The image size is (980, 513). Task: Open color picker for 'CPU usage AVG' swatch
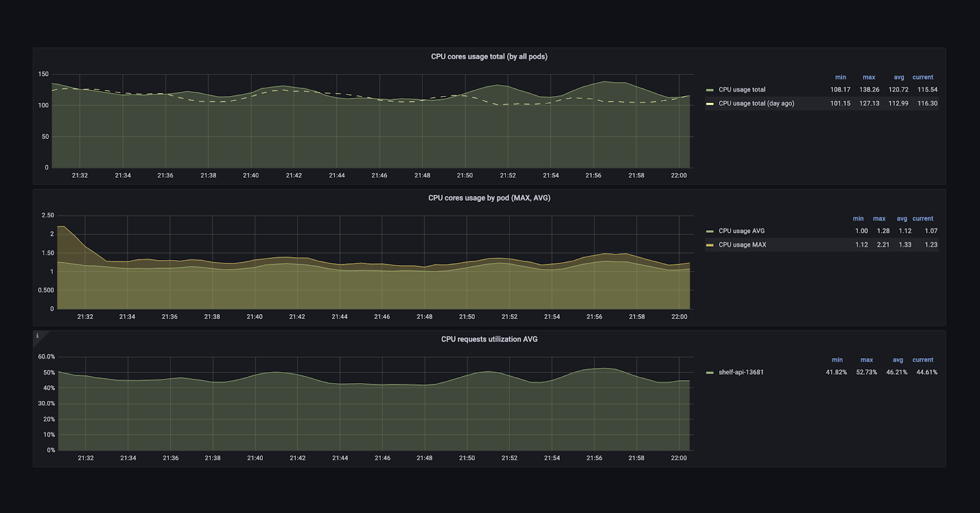[x=710, y=231]
